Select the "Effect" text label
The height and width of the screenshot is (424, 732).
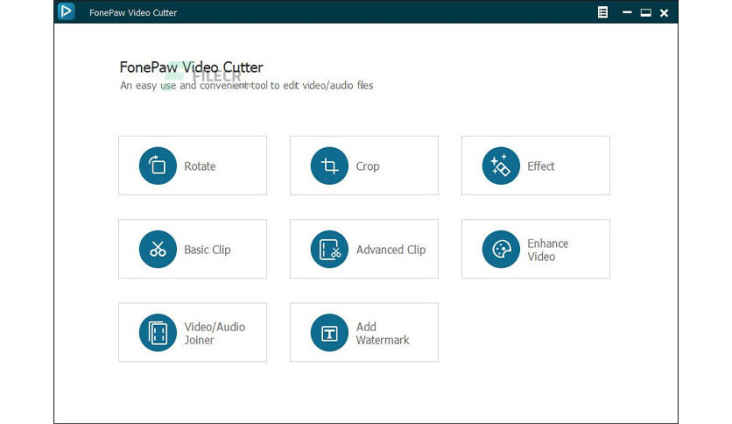point(541,166)
